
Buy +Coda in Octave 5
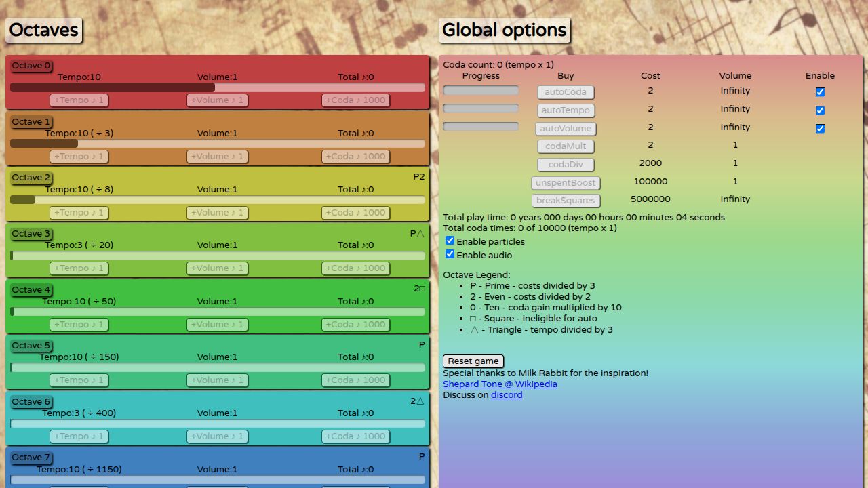coord(355,380)
